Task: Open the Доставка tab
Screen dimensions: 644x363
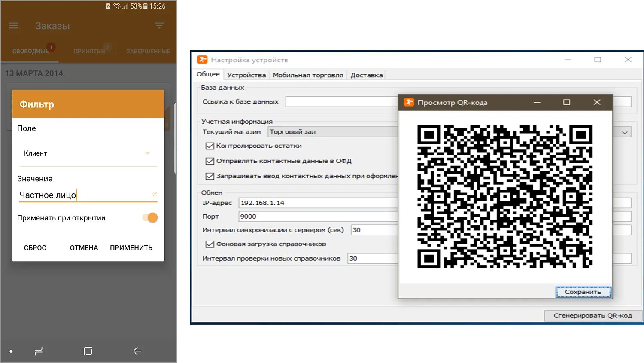Action: pos(366,75)
